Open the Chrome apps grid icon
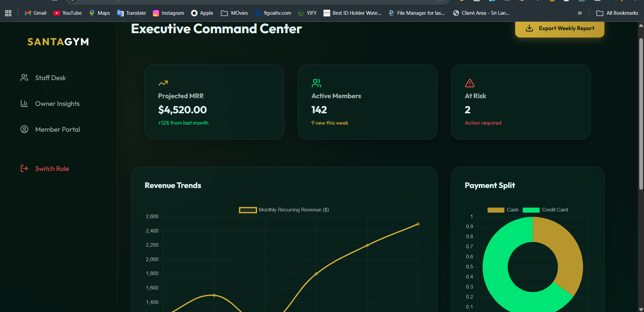The width and height of the screenshot is (644, 312). tap(8, 13)
